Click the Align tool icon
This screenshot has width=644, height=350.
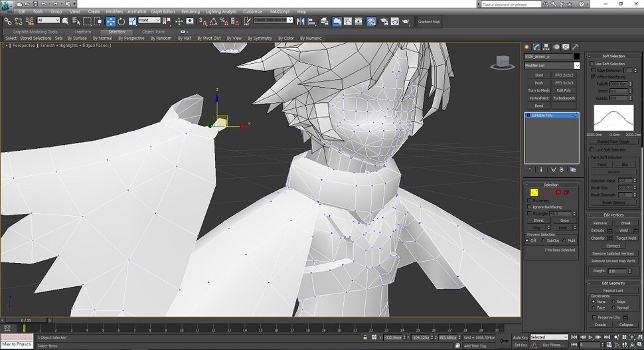point(312,21)
